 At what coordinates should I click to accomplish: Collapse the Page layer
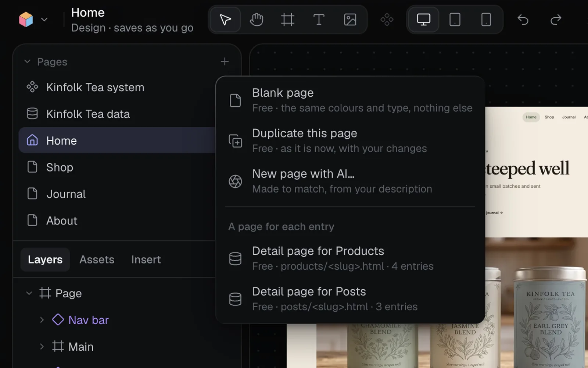pyautogui.click(x=29, y=293)
